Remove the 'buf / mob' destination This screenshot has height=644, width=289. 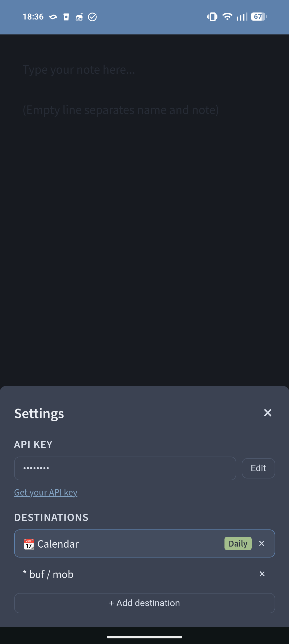pos(262,574)
